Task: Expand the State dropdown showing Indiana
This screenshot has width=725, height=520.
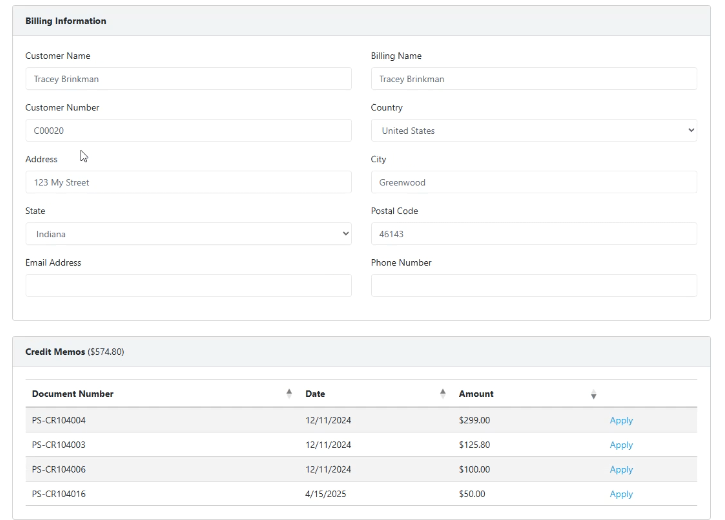Action: pos(188,234)
